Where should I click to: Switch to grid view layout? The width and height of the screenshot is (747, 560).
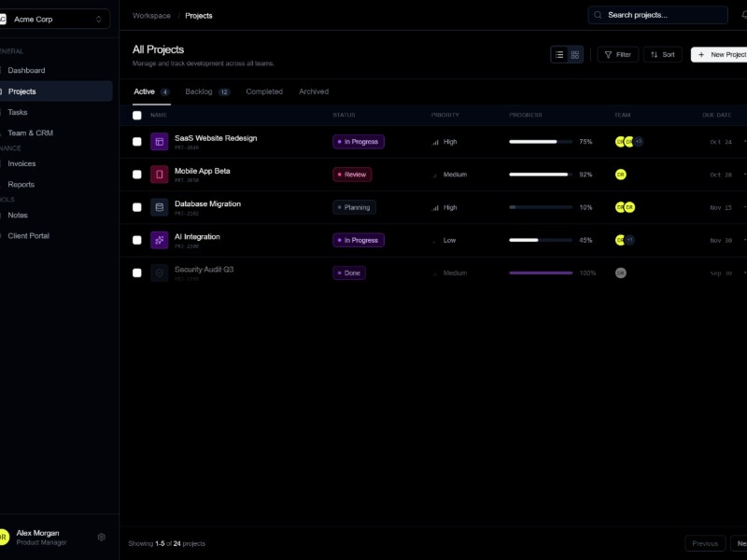574,54
